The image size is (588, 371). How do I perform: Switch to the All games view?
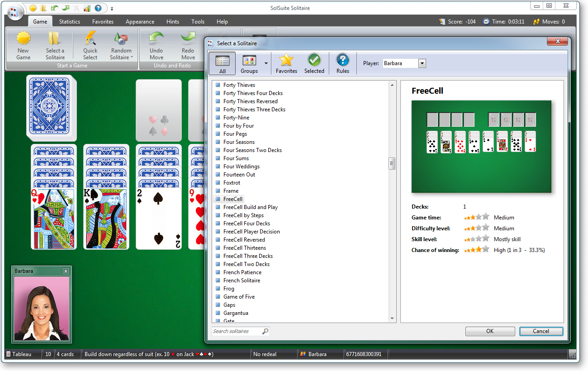(x=222, y=63)
